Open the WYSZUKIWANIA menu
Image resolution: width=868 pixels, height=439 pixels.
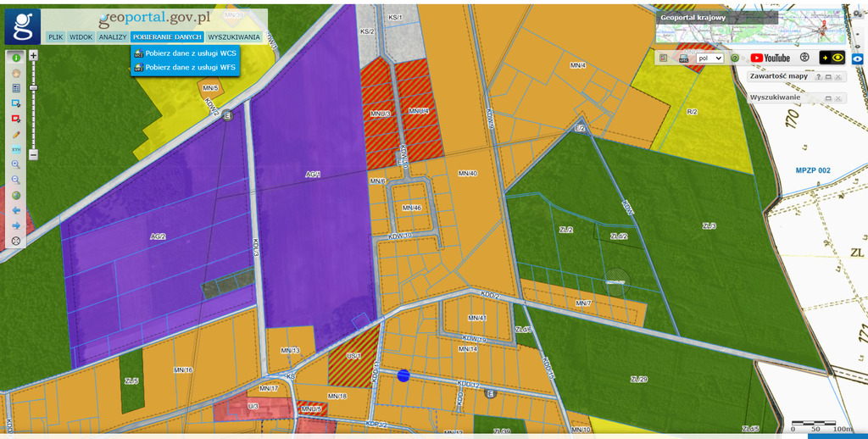[x=234, y=37]
